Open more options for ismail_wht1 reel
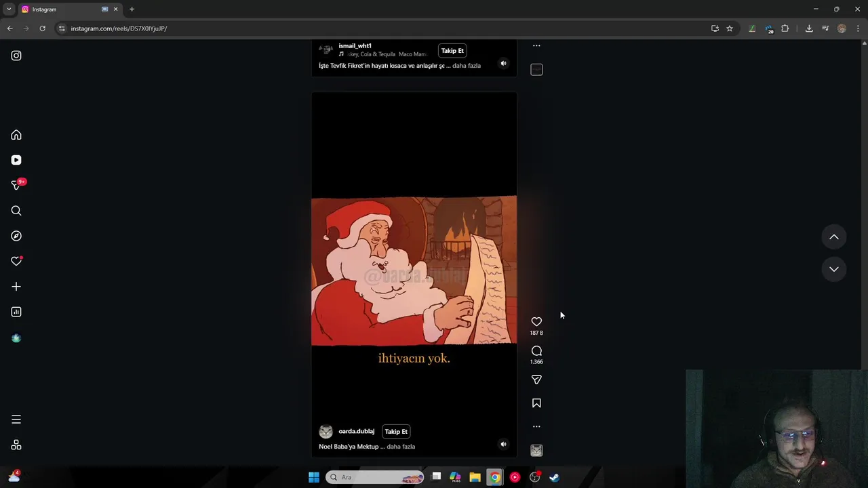Screen dimensions: 868x488 536,45
